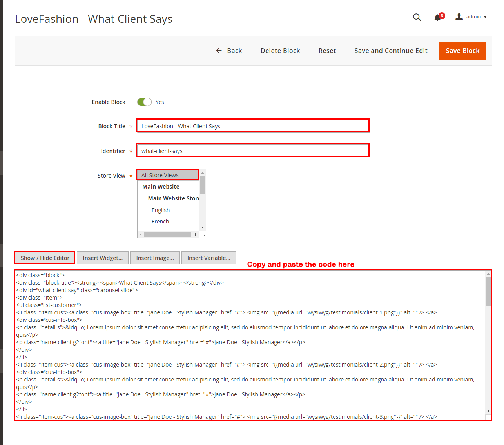504x445 pixels.
Task: Click the Store View horizontal scrollbar thumb
Action: [x=168, y=234]
